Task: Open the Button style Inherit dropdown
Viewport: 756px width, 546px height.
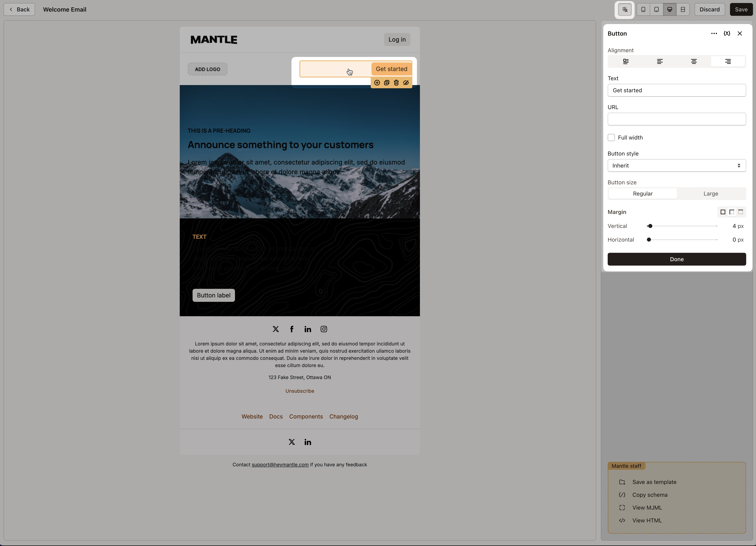Action: coord(676,165)
